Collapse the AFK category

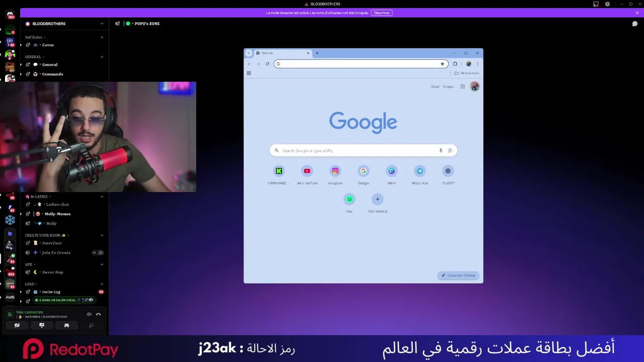tap(30, 264)
